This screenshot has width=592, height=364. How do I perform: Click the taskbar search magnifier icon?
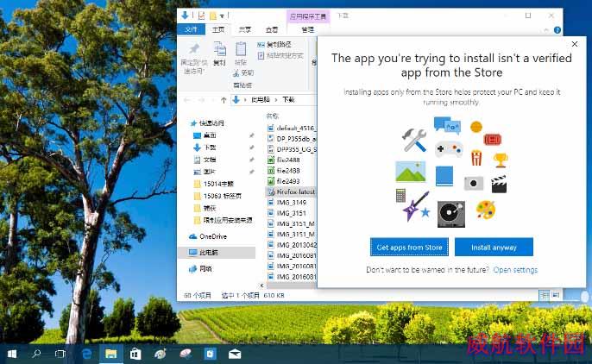pos(36,354)
